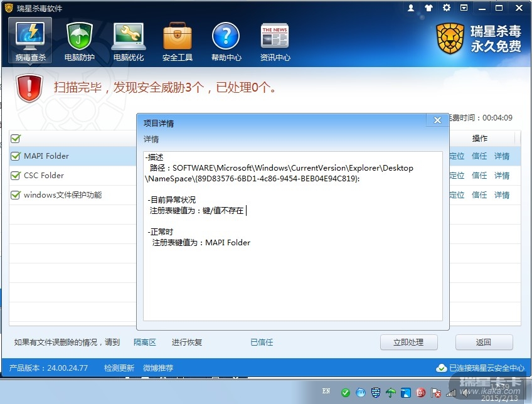
Task: Click the Rising lion logo
Action: coord(450,38)
